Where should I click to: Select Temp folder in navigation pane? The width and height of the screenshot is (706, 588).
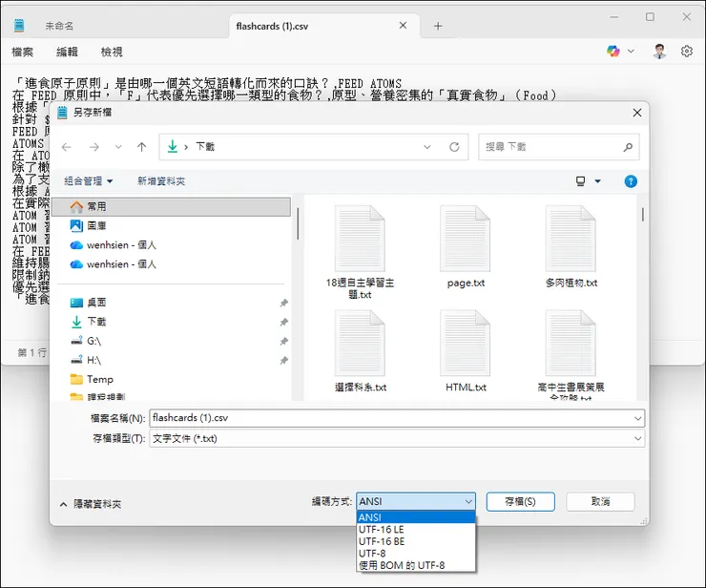pyautogui.click(x=171, y=379)
